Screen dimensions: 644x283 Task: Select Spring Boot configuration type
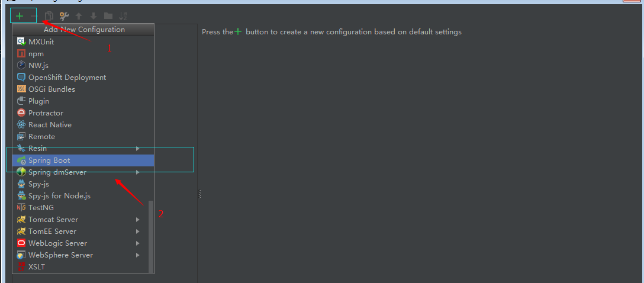coord(83,160)
